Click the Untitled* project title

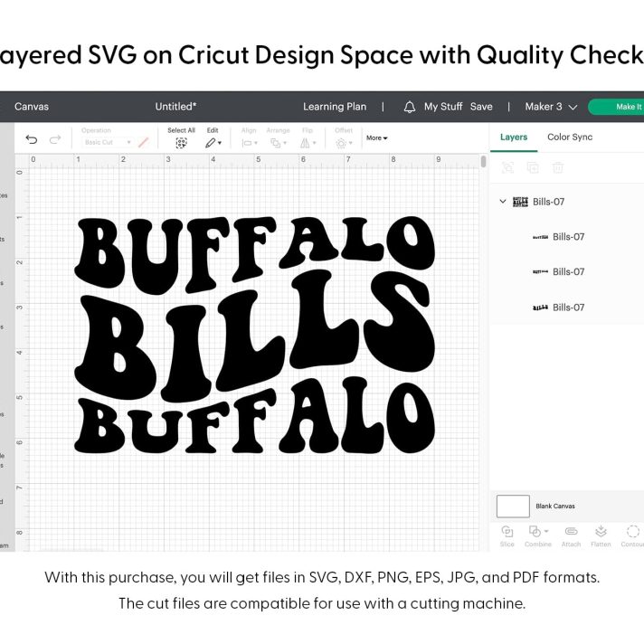(x=175, y=107)
